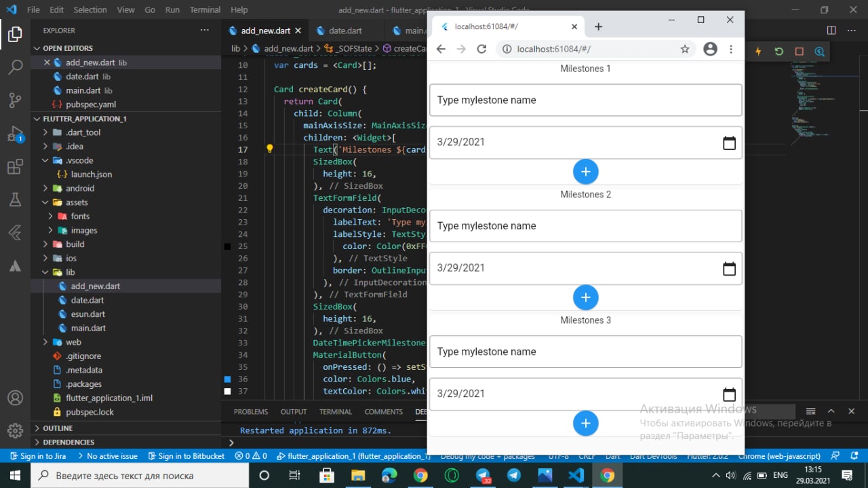
Task: Open the Search view in activity bar
Action: point(15,67)
